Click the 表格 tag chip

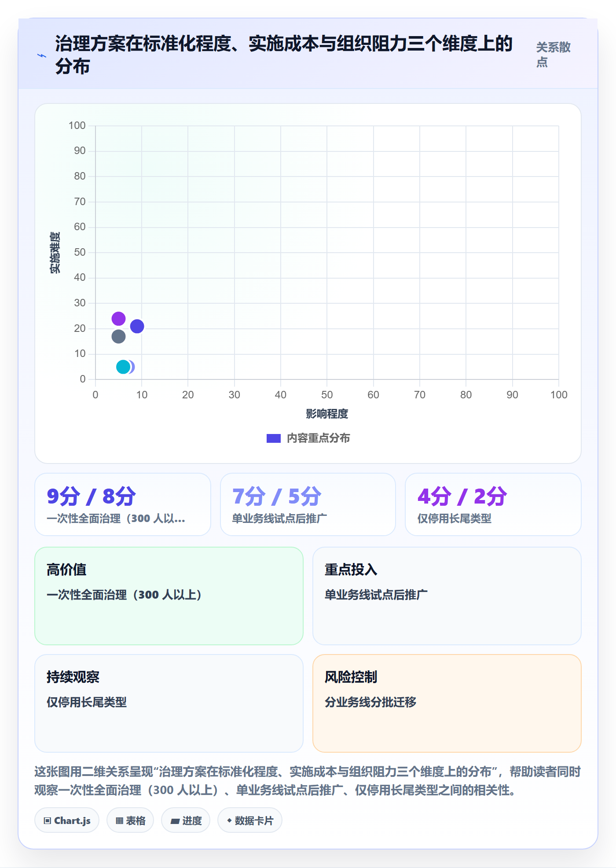[x=130, y=820]
